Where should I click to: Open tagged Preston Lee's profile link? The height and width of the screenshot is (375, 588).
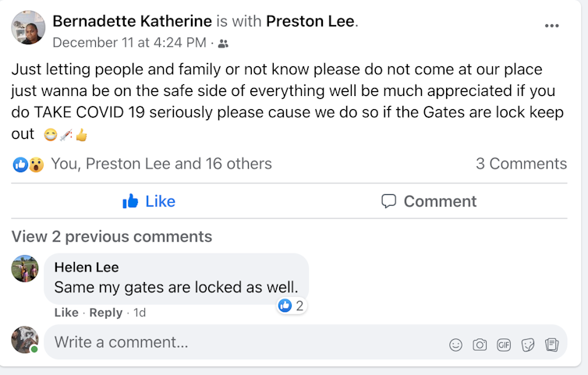click(x=310, y=21)
